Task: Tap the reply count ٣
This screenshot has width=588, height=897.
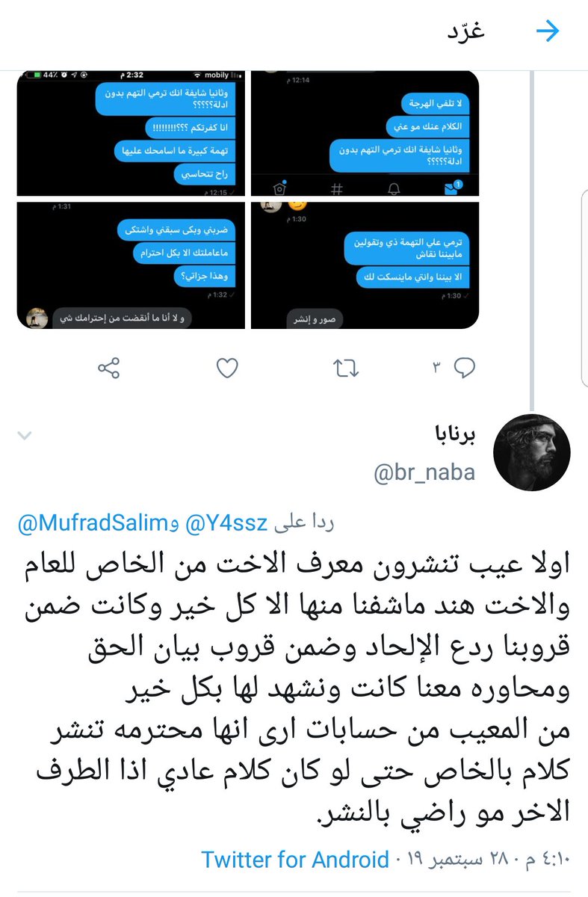Action: 438,368
